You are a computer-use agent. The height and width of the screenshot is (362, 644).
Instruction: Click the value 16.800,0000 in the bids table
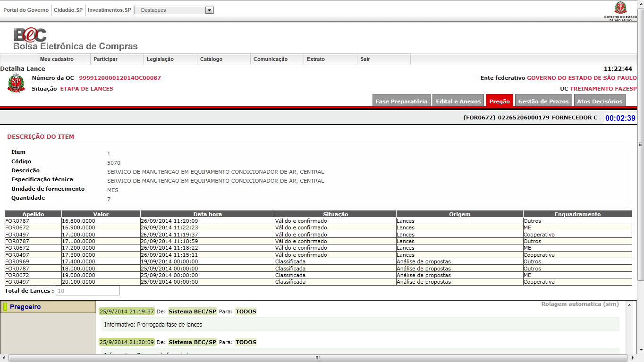click(x=79, y=221)
